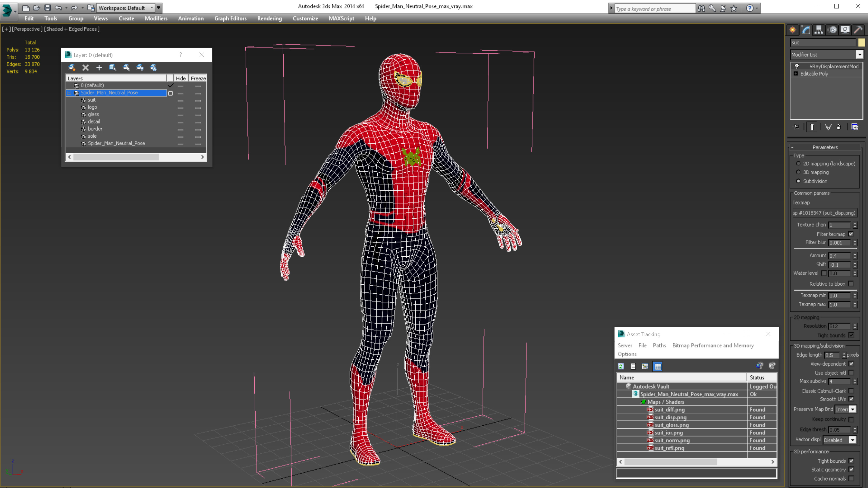The image size is (868, 488).
Task: Select 2D mapping (landscape) radio button
Action: (x=798, y=163)
